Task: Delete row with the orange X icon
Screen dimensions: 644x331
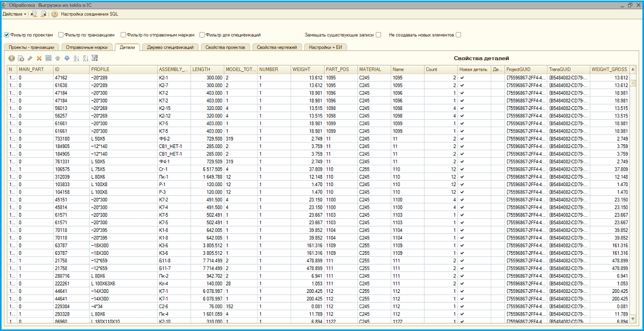Action: click(39, 58)
